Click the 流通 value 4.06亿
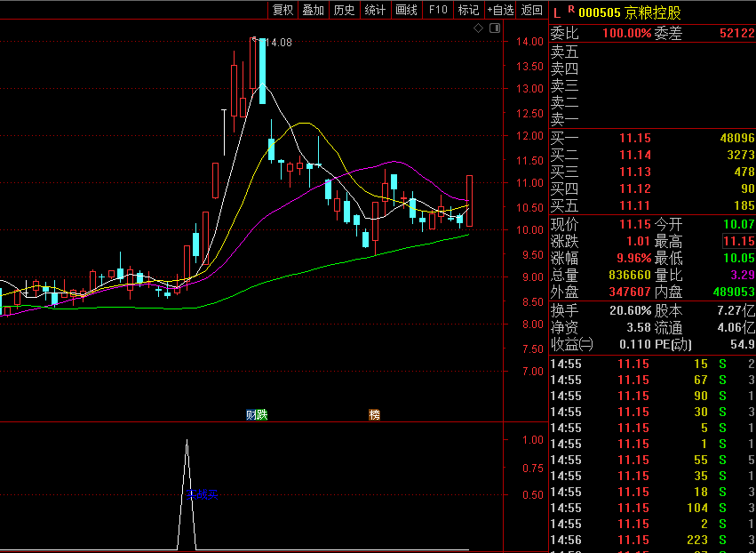The width and height of the screenshot is (756, 553). [736, 328]
